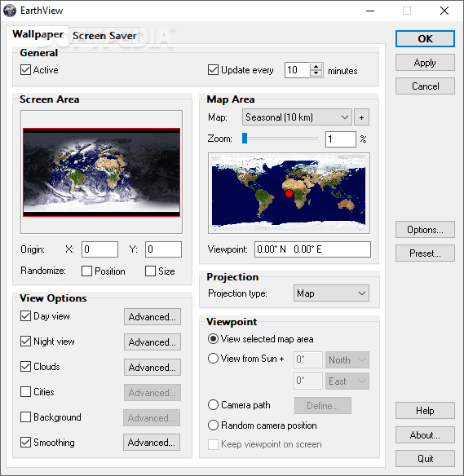Open the Projection type dropdown
Viewport: 464px width, 476px height.
(x=331, y=293)
